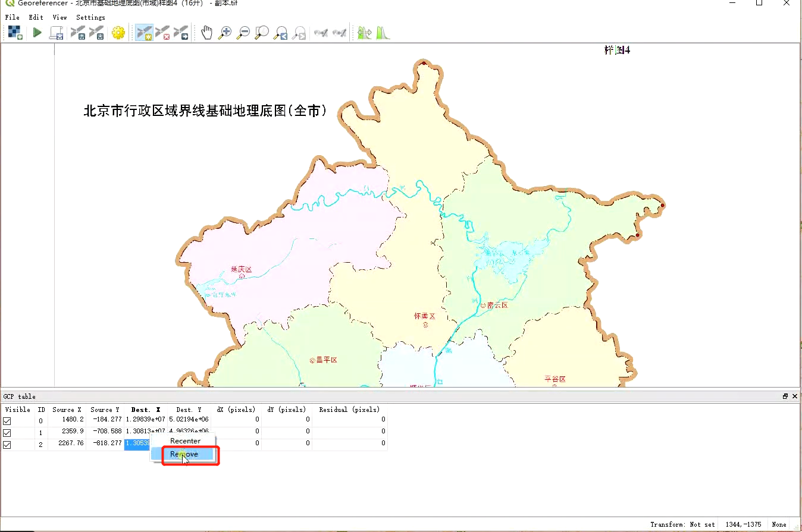
Task: Select the Source X cell 1480.2
Action: coord(67,420)
